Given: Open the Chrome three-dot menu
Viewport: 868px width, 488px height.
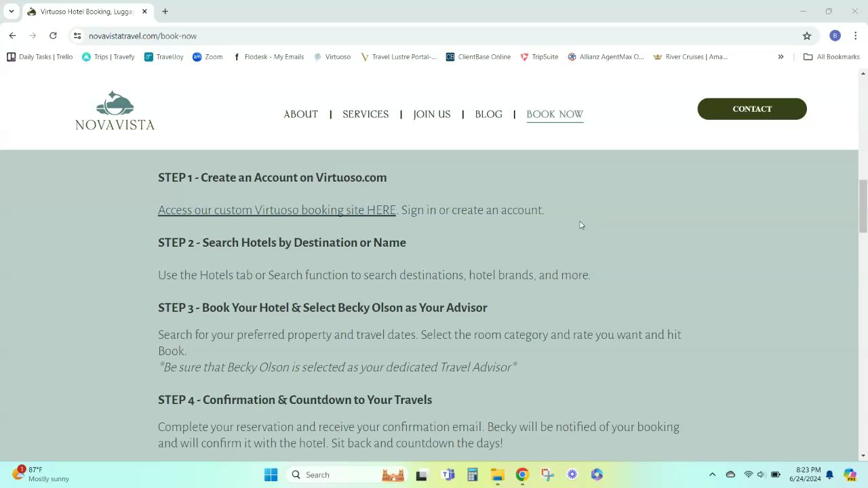Looking at the screenshot, I should pos(855,36).
